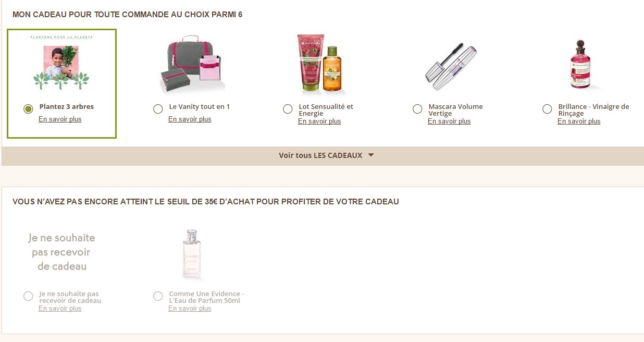Click the Mascara Volume Vertige image
This screenshot has height=342, width=644.
[450, 65]
